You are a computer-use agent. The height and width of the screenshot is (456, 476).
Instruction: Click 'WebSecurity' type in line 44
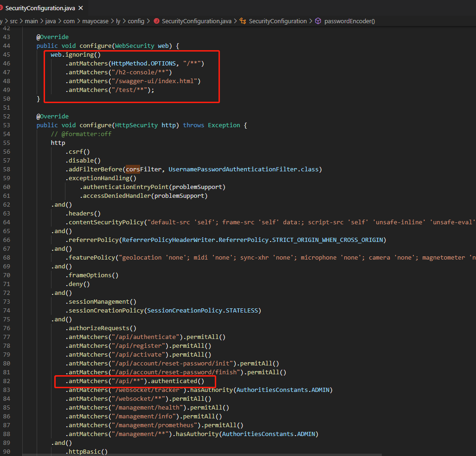point(135,46)
